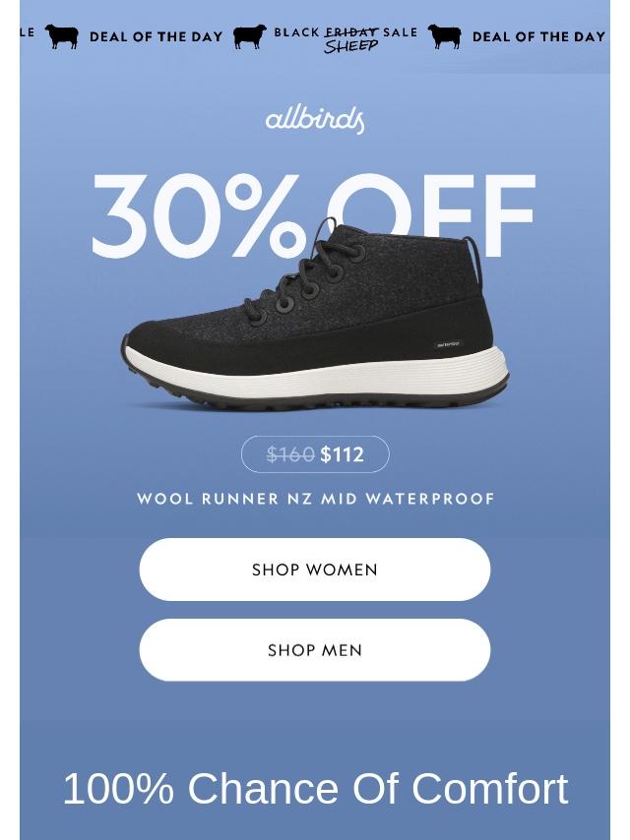Click the sheep icon before first Deal of the Day
This screenshot has width=630, height=840.
(x=62, y=36)
